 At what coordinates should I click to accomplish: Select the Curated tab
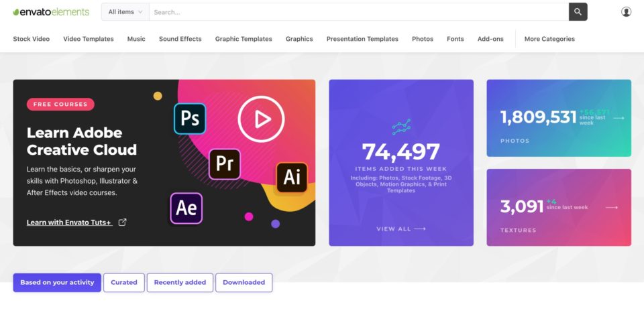tap(124, 283)
